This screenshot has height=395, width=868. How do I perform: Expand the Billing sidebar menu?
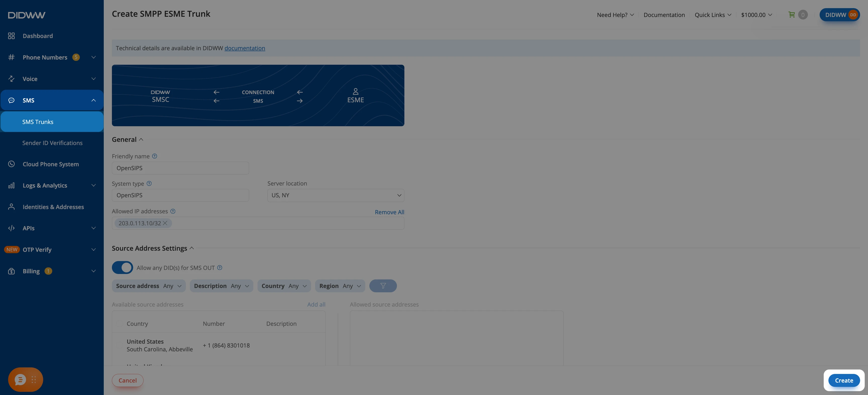52,271
